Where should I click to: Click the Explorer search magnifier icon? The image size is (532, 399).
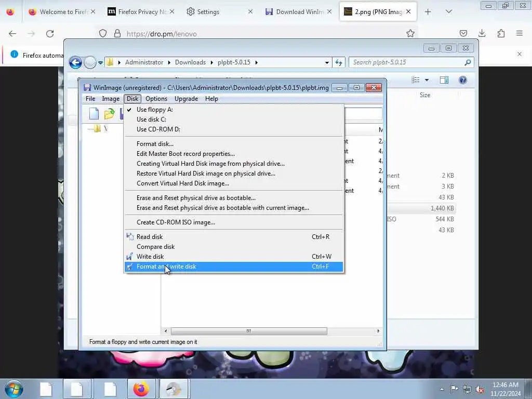tap(468, 62)
